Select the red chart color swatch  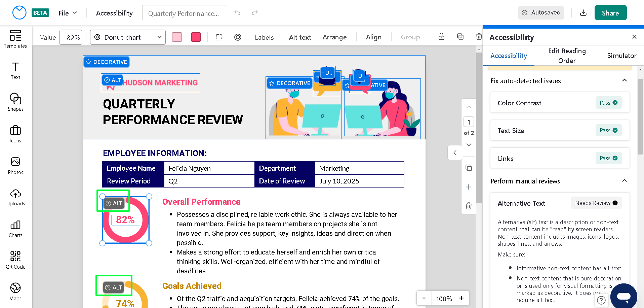(196, 37)
